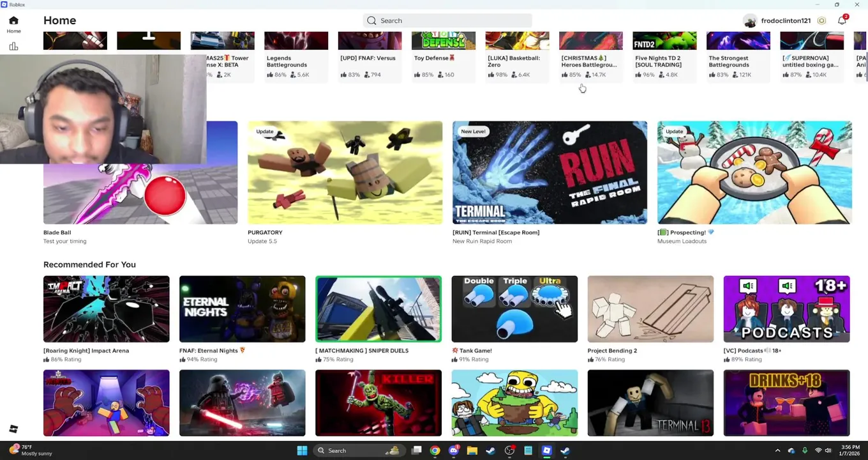Open the KILLER green animatronic game thumbnail
The height and width of the screenshot is (460, 868).
point(378,402)
